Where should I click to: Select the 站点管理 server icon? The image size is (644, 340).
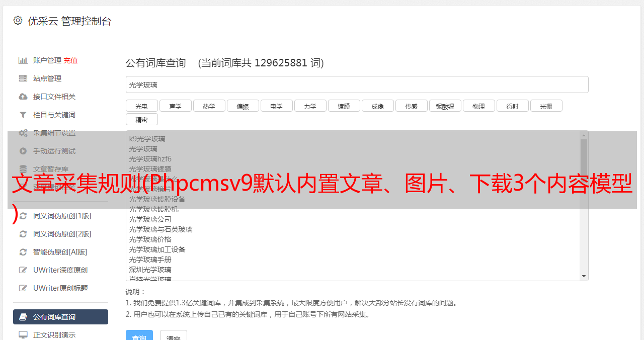pyautogui.click(x=23, y=78)
